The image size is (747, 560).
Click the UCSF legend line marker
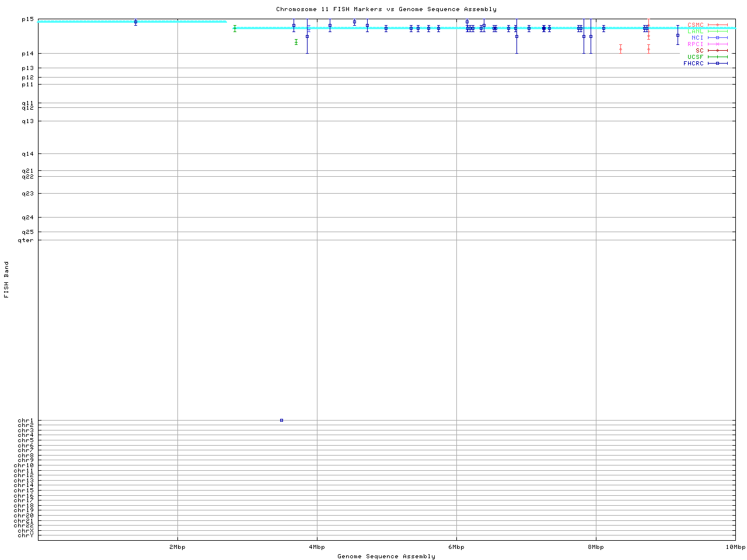(717, 57)
